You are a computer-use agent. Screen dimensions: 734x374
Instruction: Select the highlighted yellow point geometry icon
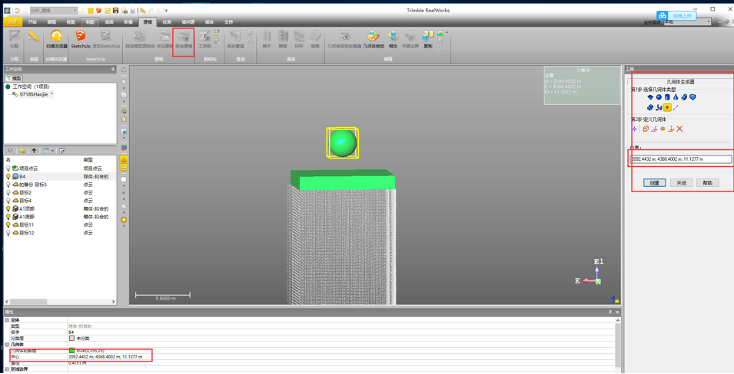click(667, 107)
